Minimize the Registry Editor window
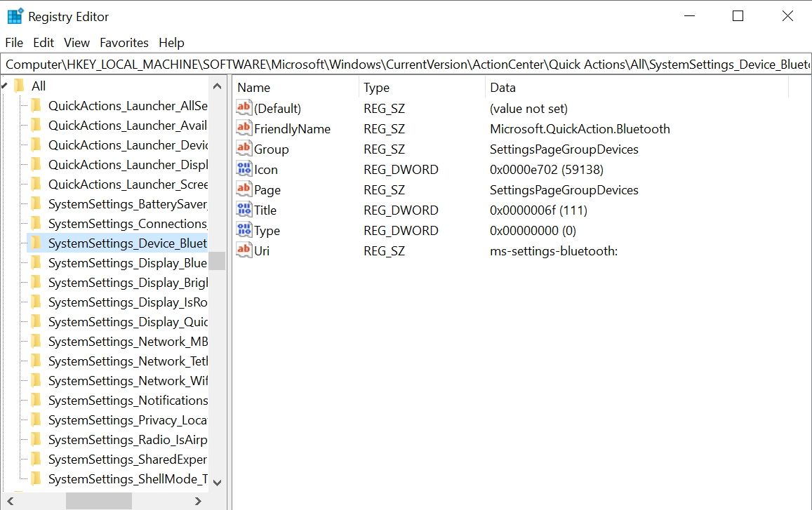 (689, 16)
